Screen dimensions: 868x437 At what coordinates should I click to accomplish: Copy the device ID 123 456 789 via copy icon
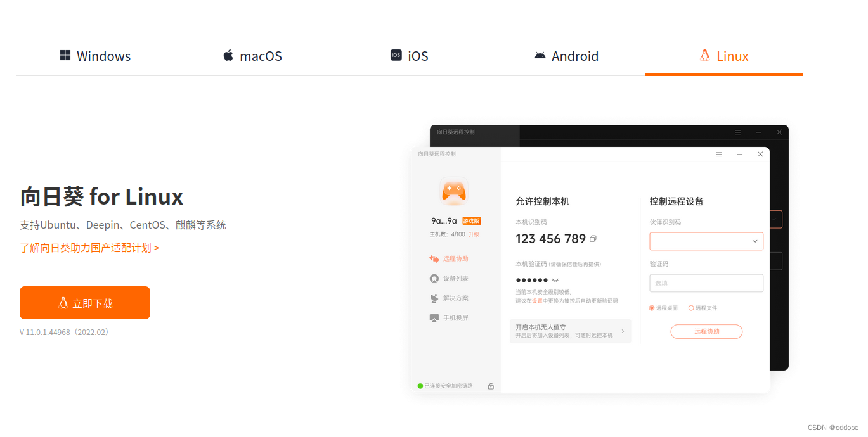pyautogui.click(x=593, y=239)
